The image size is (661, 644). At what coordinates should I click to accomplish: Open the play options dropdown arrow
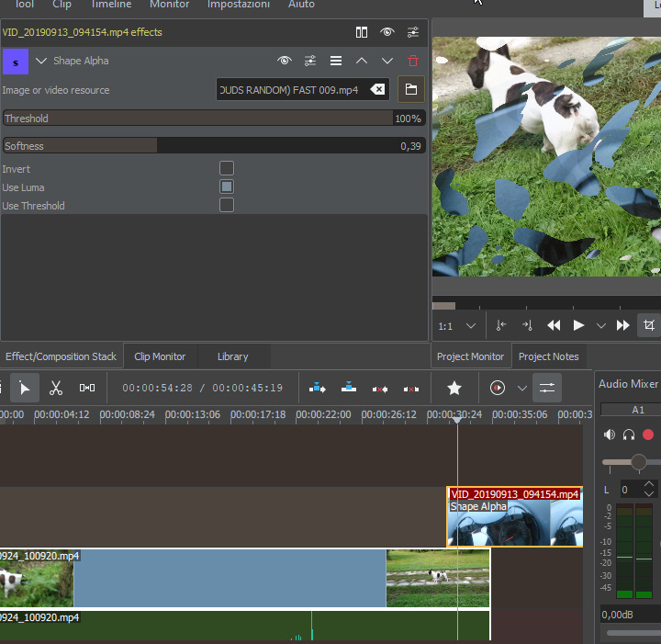[601, 326]
